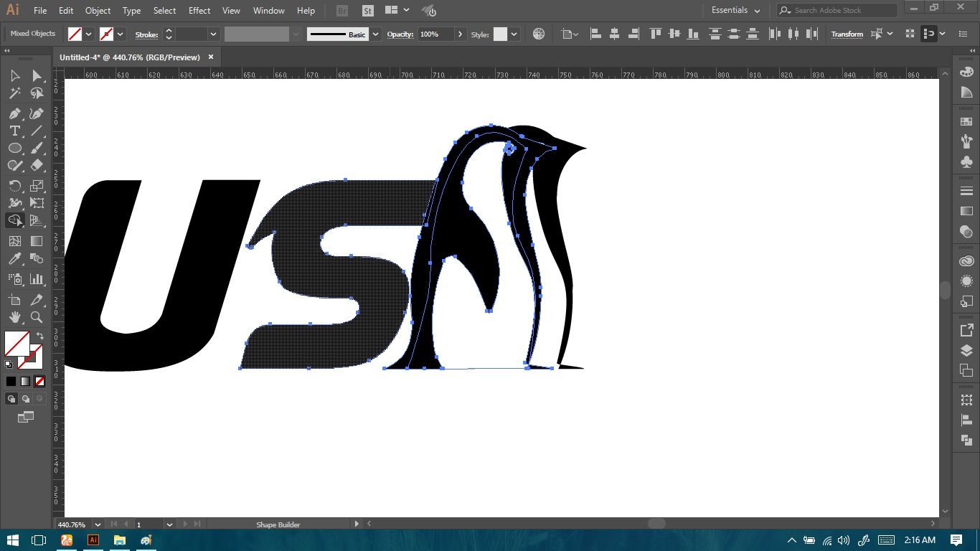The image size is (980, 551).
Task: Enable Draw Normal mode
Action: (11, 398)
